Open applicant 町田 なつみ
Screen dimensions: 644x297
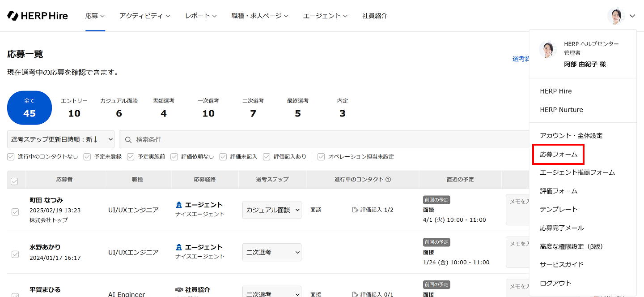coord(47,200)
